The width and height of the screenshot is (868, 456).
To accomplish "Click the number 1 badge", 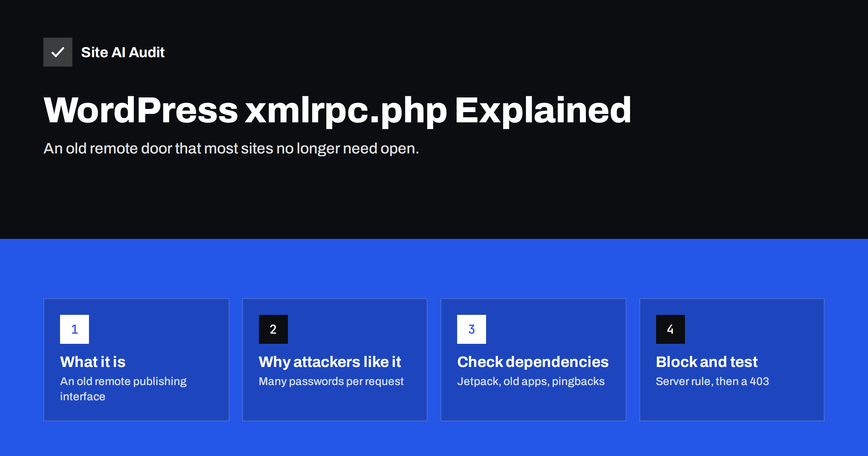I will tap(75, 329).
